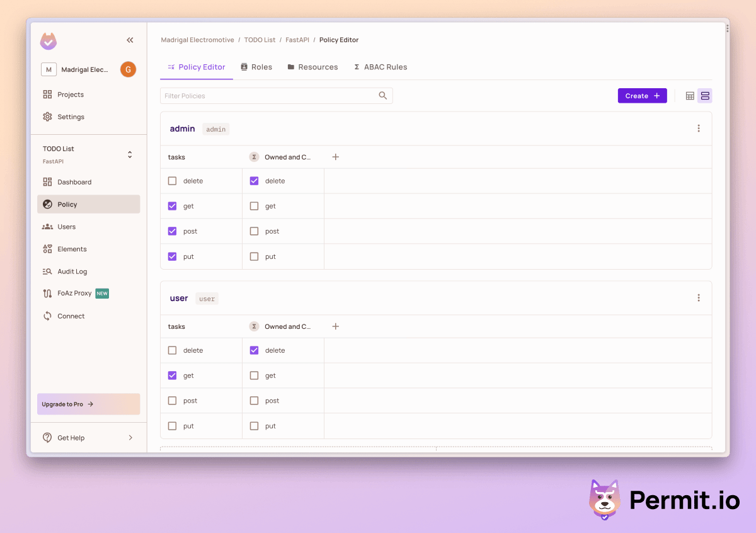Expand the Get Help menu chevron
The height and width of the screenshot is (533, 756).
(130, 438)
